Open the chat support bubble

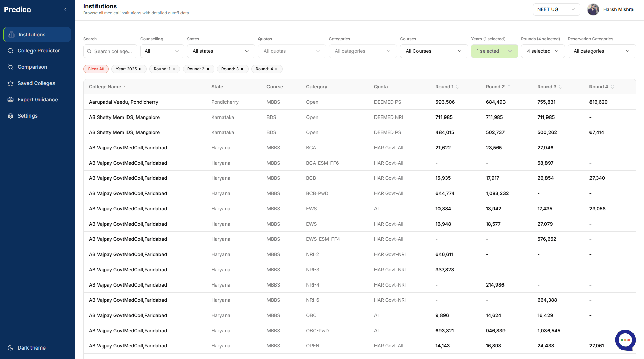pyautogui.click(x=625, y=340)
